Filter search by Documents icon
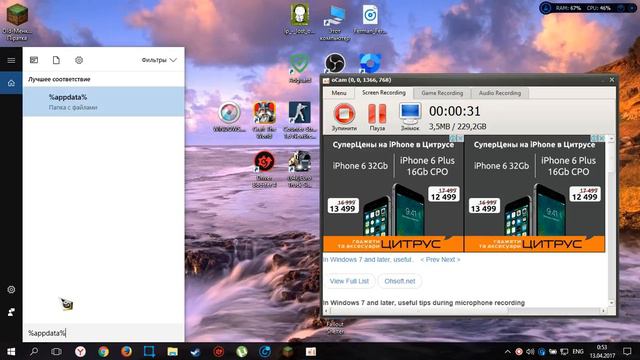640x360 pixels. point(56,60)
